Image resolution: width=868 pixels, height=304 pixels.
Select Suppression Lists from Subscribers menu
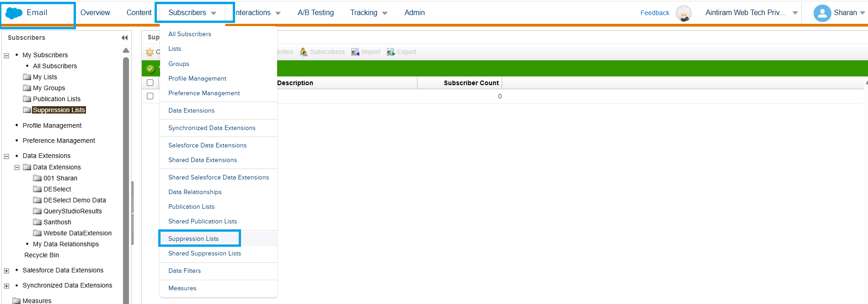point(193,239)
